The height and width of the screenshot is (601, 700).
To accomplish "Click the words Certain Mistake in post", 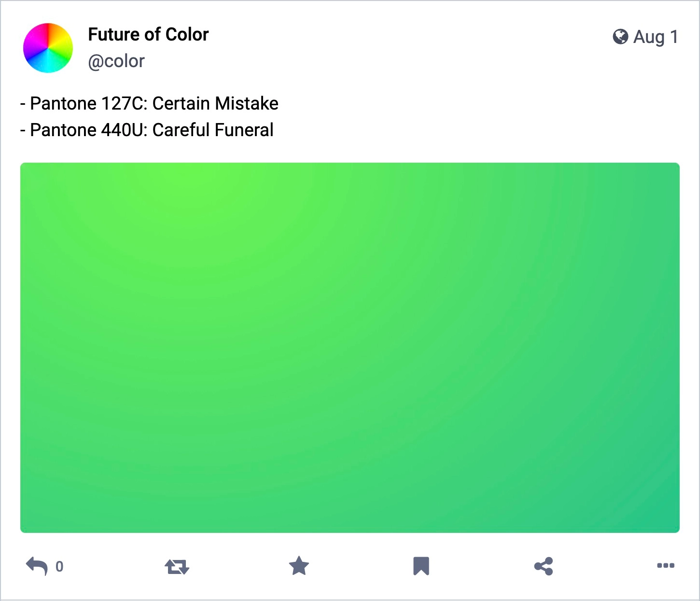I will tap(215, 103).
